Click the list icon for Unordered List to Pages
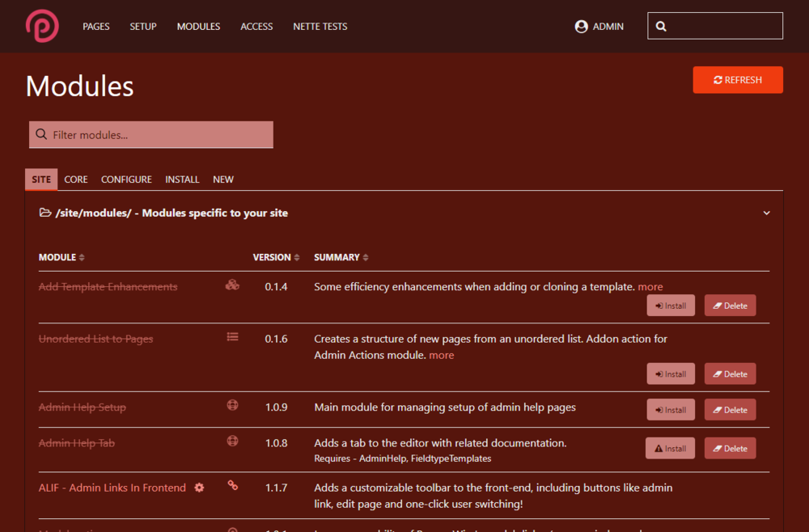Image resolution: width=809 pixels, height=532 pixels. pos(232,337)
